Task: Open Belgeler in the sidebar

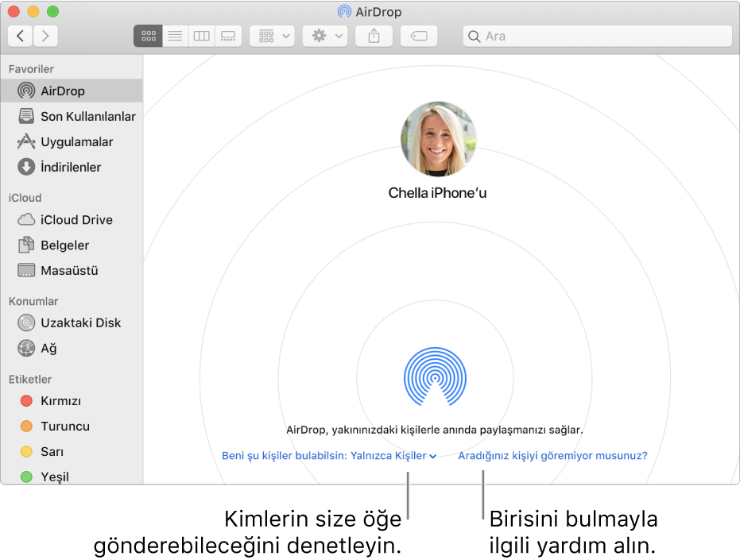Action: pos(72,245)
